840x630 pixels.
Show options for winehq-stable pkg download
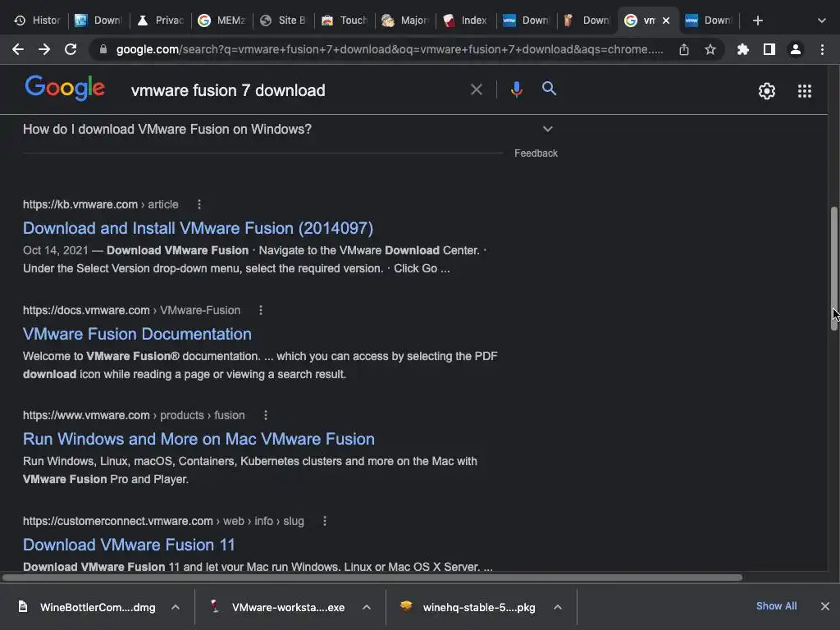558,607
